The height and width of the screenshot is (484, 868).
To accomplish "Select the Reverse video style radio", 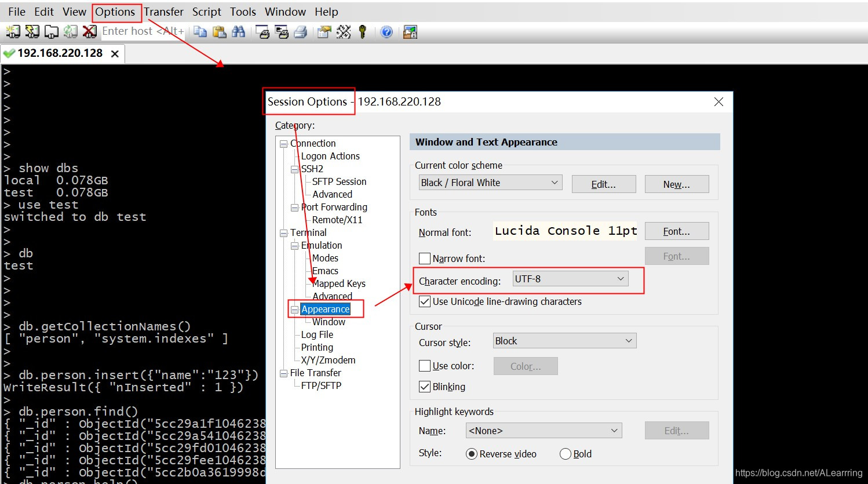I will tap(472, 454).
